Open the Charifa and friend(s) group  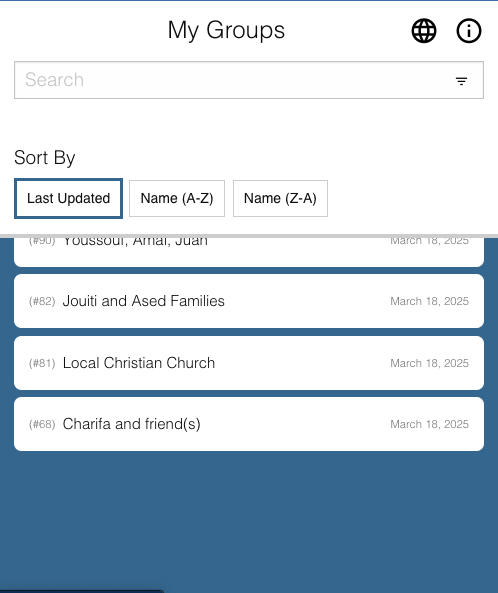[249, 424]
